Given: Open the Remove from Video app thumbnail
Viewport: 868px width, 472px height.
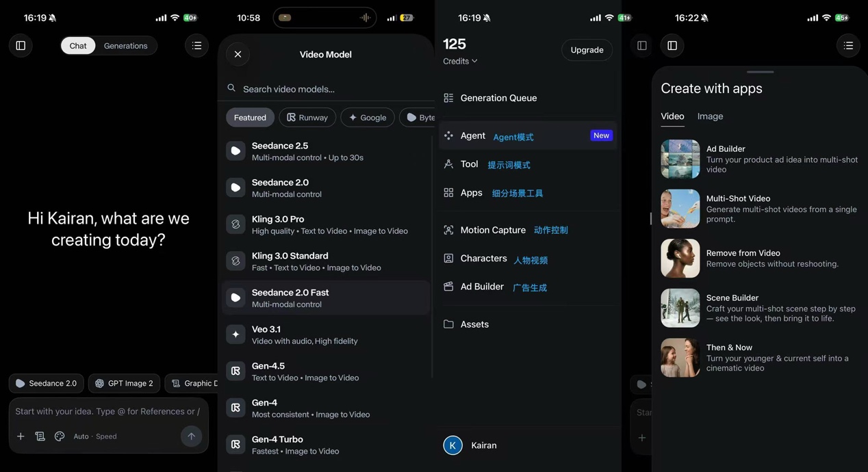Looking at the screenshot, I should [680, 258].
